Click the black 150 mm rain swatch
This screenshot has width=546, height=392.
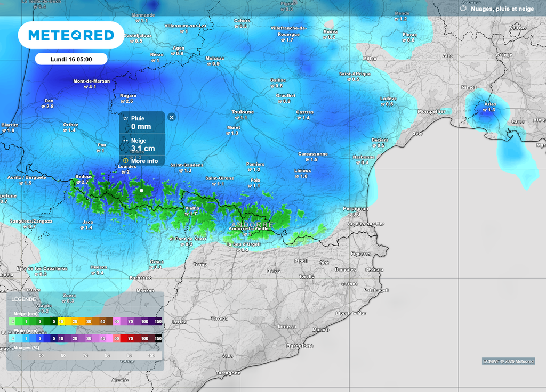(x=158, y=338)
